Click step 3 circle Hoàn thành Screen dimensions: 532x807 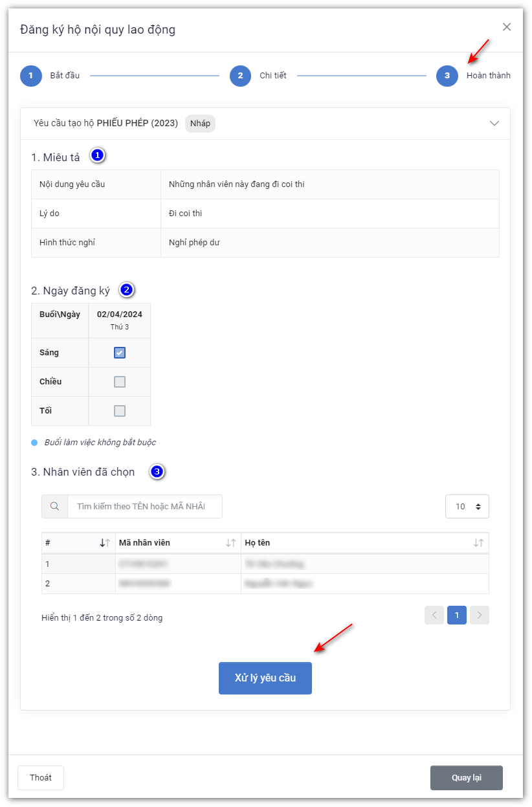click(x=447, y=76)
